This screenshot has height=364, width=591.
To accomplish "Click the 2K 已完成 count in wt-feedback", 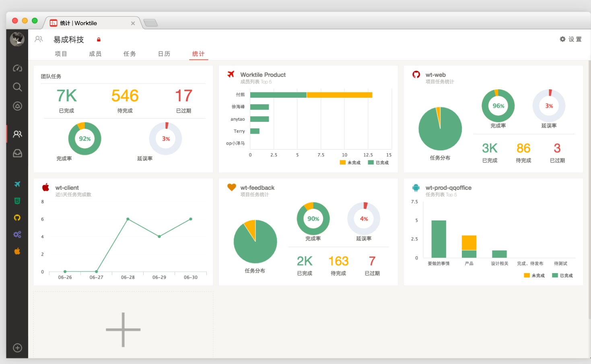I will pos(305,261).
